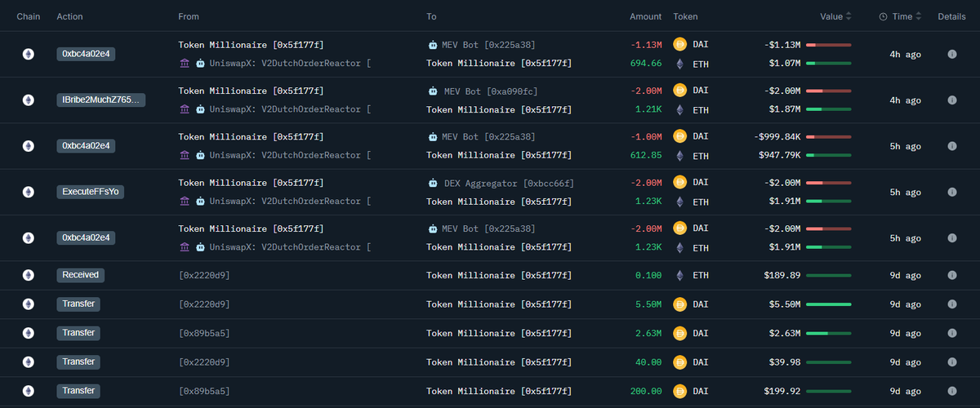Click DAI token icon beside -1.13M amount

pos(679,44)
